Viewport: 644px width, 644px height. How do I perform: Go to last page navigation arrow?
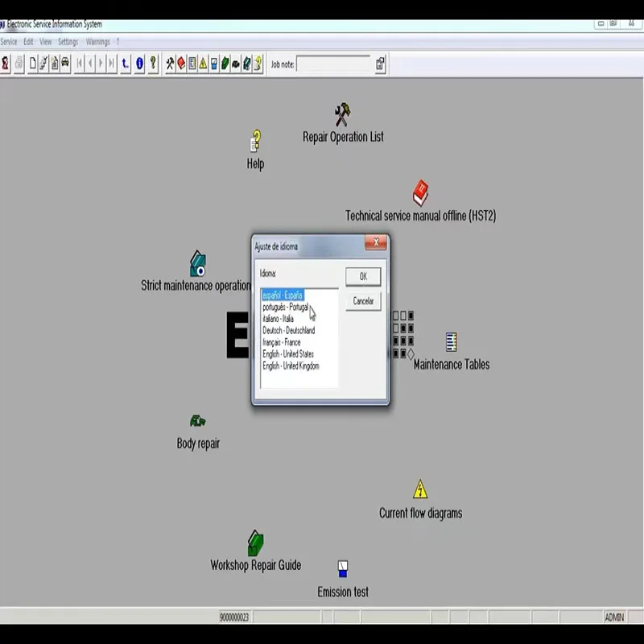[x=111, y=64]
